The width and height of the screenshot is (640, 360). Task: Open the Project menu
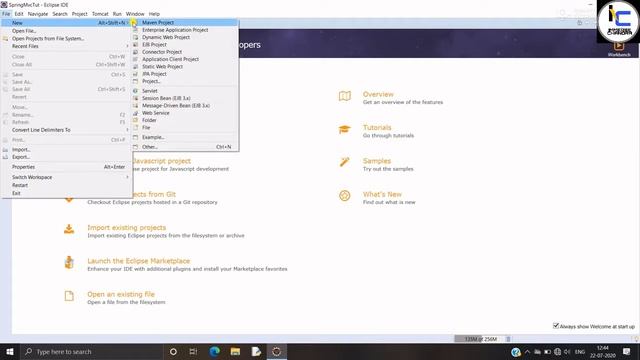tap(80, 14)
